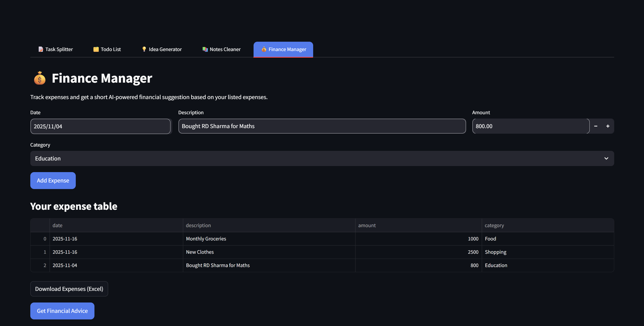Click into the Amount input field
The height and width of the screenshot is (326, 644).
(530, 126)
